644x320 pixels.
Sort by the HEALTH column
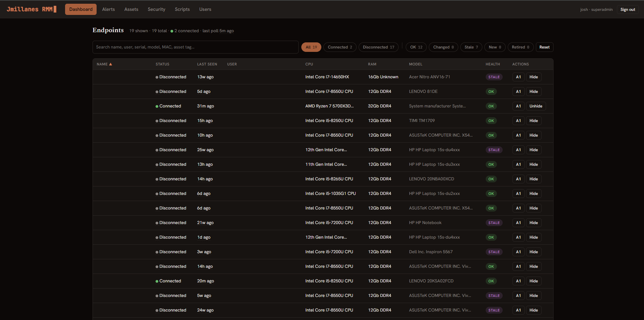coord(492,64)
